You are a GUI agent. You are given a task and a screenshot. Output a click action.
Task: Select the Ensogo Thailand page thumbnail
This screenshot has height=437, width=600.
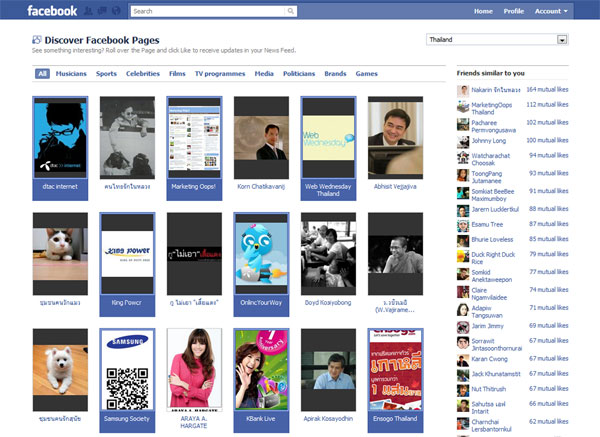(395, 370)
